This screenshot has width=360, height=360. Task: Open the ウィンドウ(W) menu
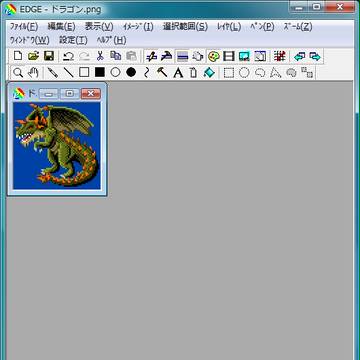[30, 40]
